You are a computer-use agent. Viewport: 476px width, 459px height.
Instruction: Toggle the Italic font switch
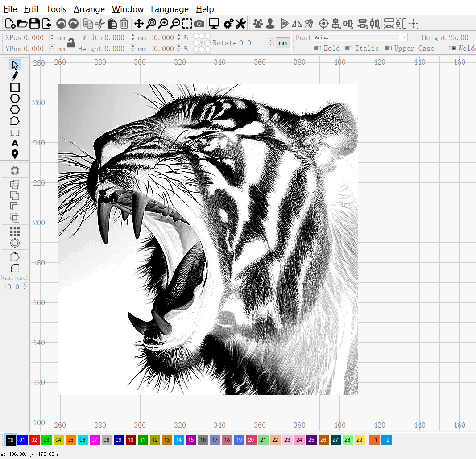[349, 48]
